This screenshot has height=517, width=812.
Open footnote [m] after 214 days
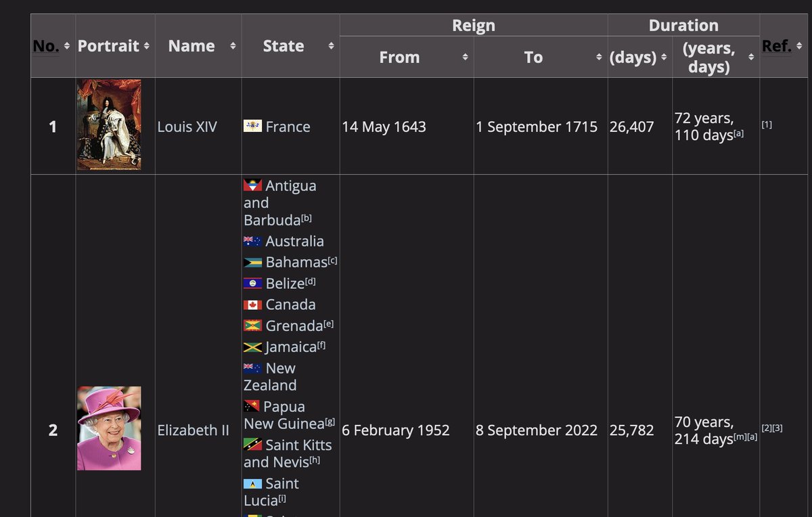740,437
